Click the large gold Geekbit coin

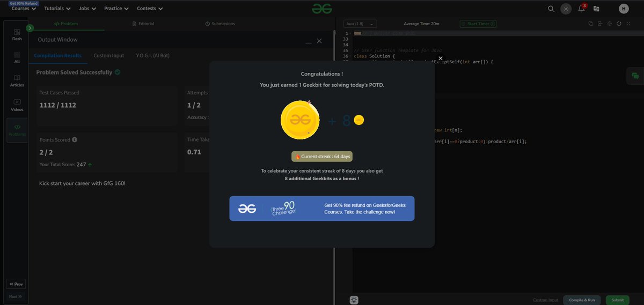click(300, 120)
